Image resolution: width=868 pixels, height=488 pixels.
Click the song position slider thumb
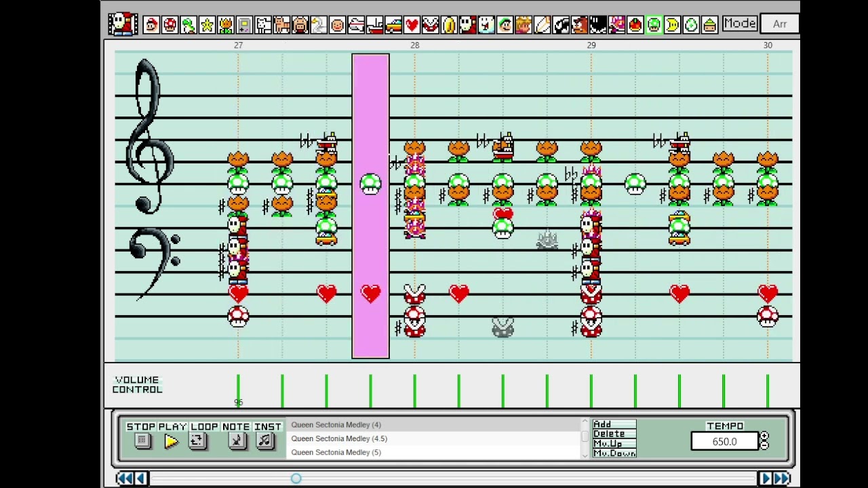click(296, 479)
